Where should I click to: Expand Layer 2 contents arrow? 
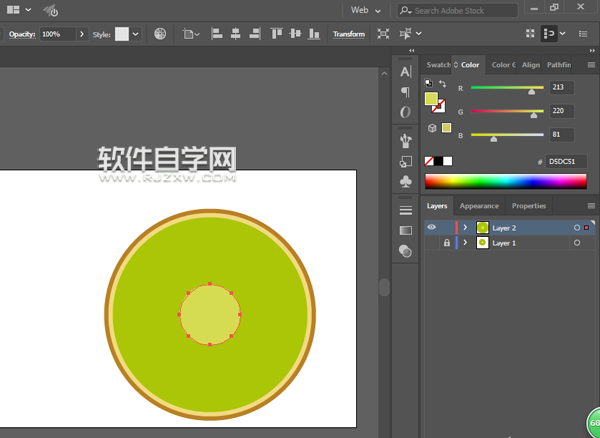tap(465, 228)
